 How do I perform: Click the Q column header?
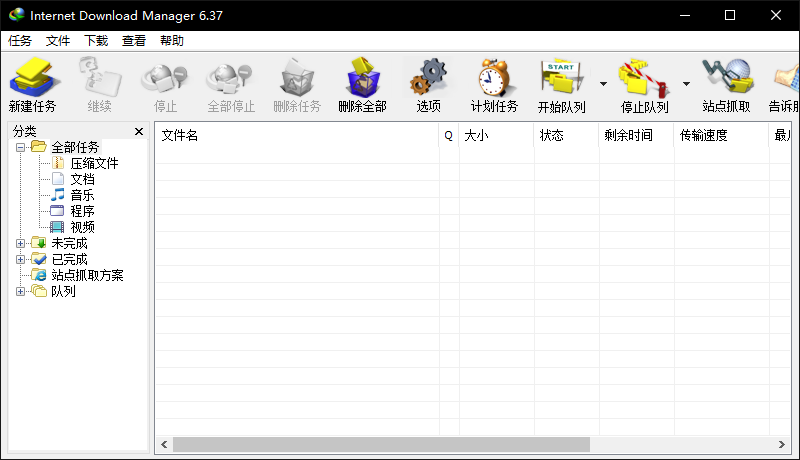click(448, 135)
